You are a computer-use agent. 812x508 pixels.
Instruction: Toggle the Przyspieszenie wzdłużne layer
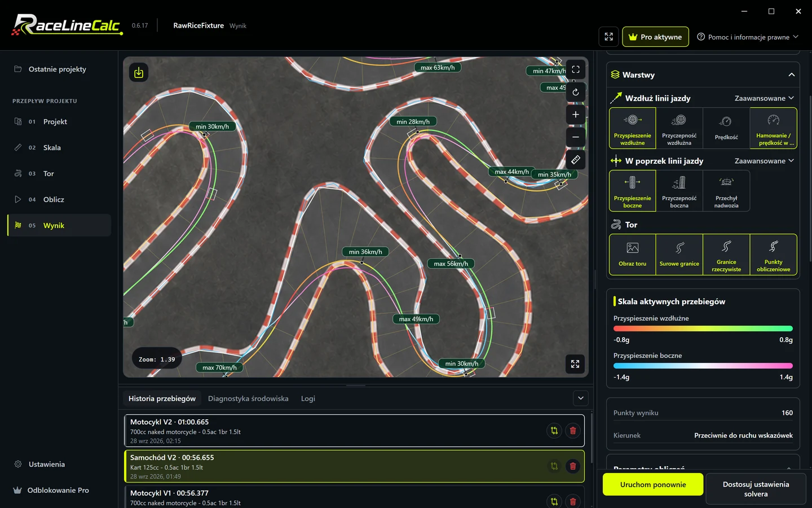pyautogui.click(x=633, y=128)
